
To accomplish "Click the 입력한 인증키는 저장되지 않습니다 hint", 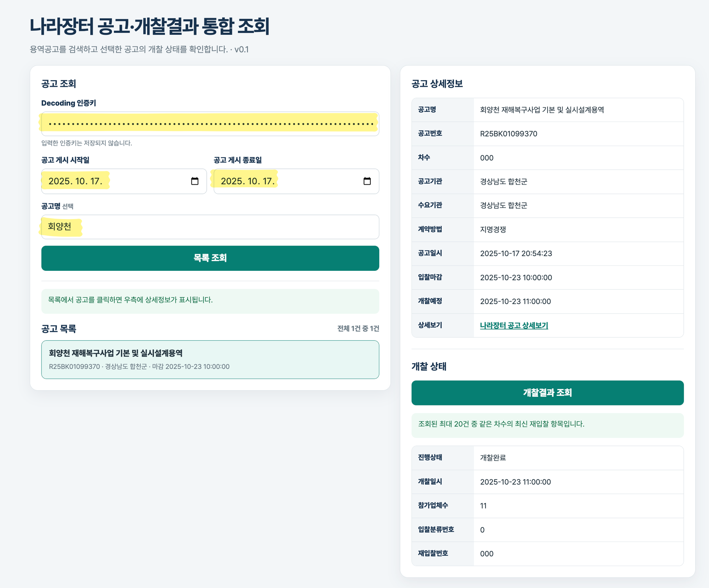I will click(86, 143).
